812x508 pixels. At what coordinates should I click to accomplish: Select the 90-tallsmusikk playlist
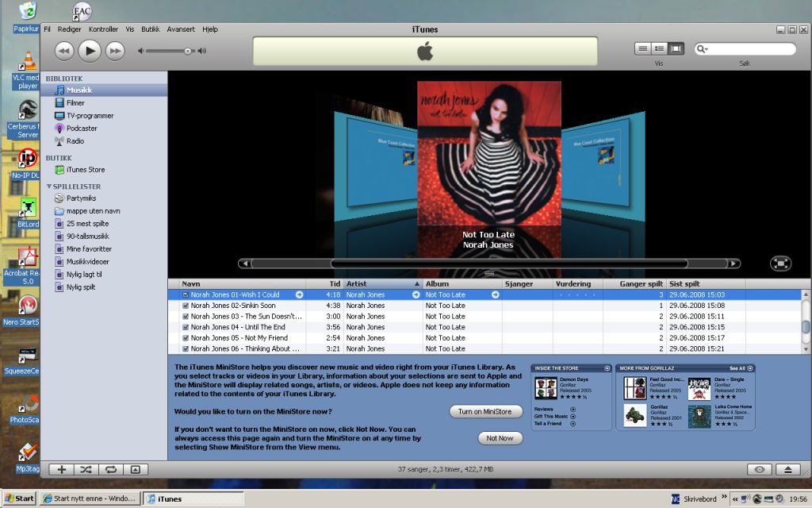pos(87,237)
